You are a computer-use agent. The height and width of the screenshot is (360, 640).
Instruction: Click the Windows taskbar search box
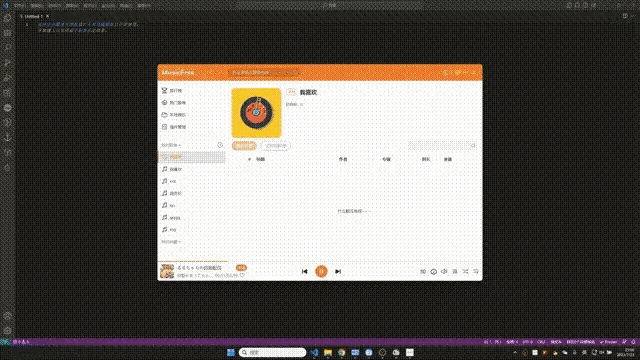pyautogui.click(x=272, y=352)
